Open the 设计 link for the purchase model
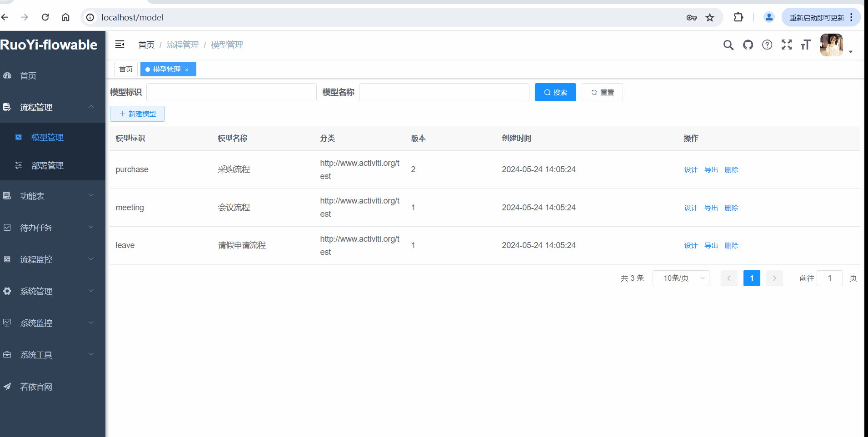This screenshot has height=437, width=868. (x=690, y=169)
